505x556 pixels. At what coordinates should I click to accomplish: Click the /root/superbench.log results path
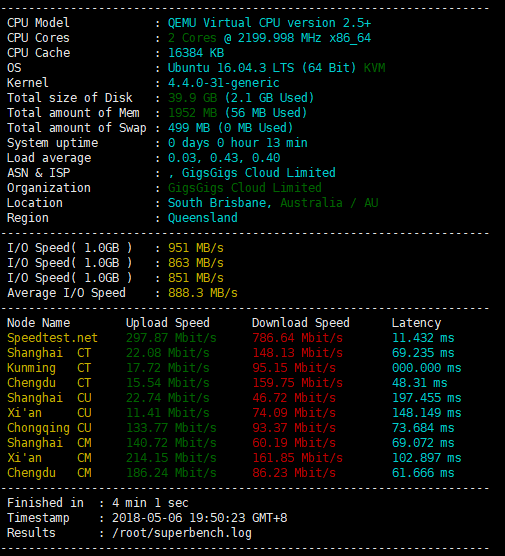(x=182, y=533)
